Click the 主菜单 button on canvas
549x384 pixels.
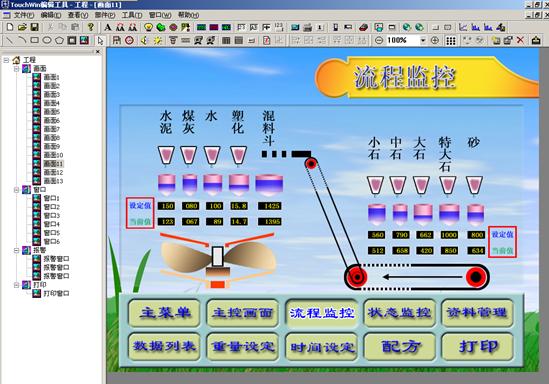164,313
